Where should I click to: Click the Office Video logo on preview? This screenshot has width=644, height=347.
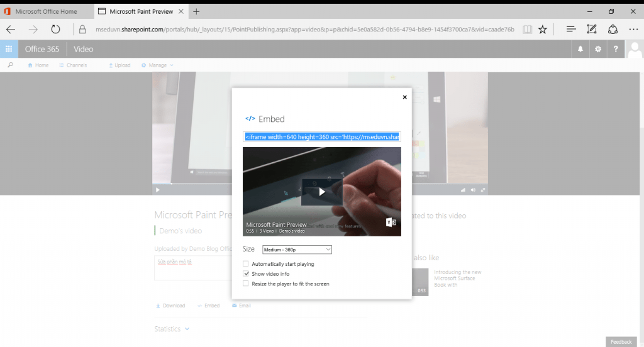[x=391, y=222]
